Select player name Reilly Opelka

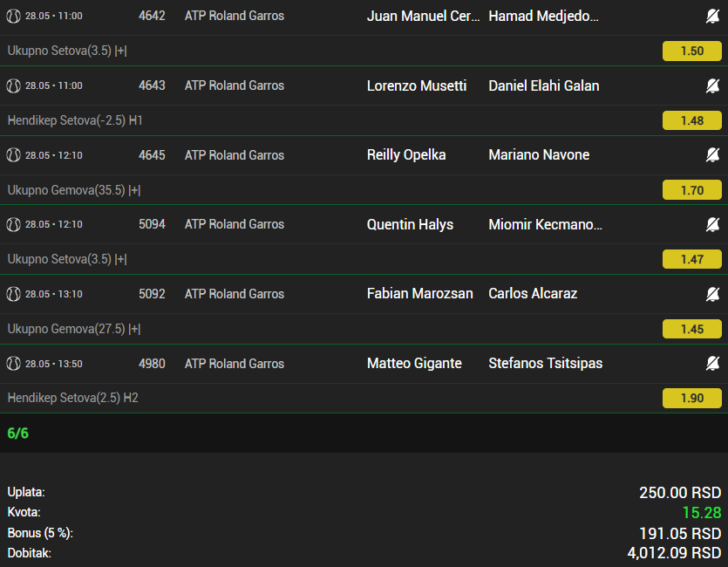coord(406,155)
